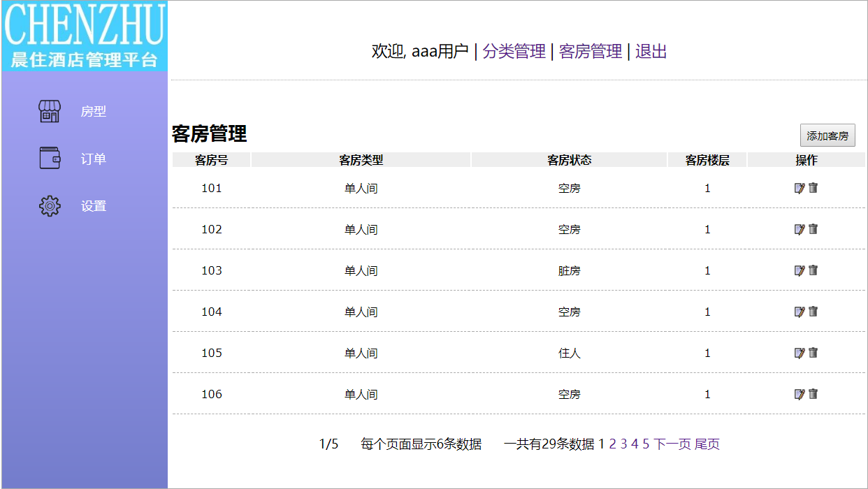
Task: Select room number 102 cell
Action: (x=212, y=229)
